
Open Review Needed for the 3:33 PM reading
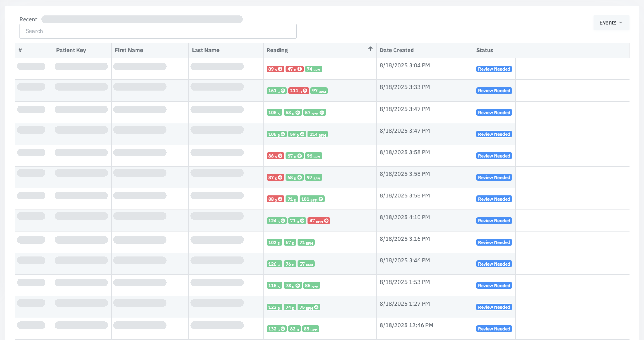(x=494, y=91)
